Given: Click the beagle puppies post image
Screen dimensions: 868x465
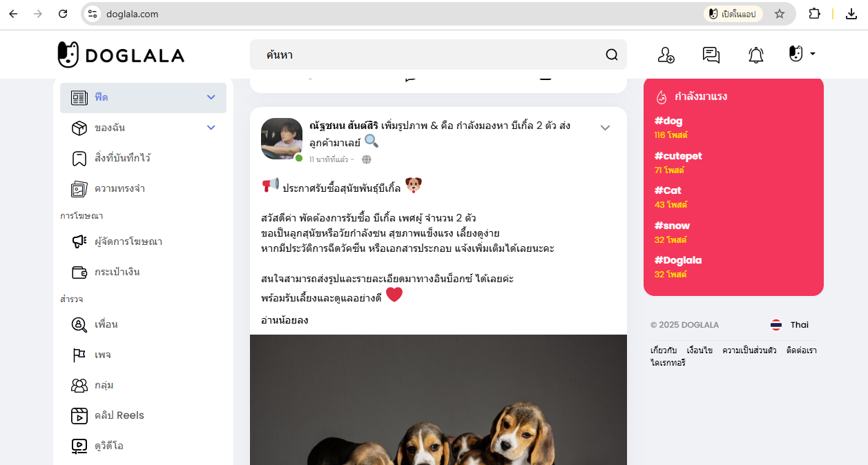Looking at the screenshot, I should tap(438, 400).
